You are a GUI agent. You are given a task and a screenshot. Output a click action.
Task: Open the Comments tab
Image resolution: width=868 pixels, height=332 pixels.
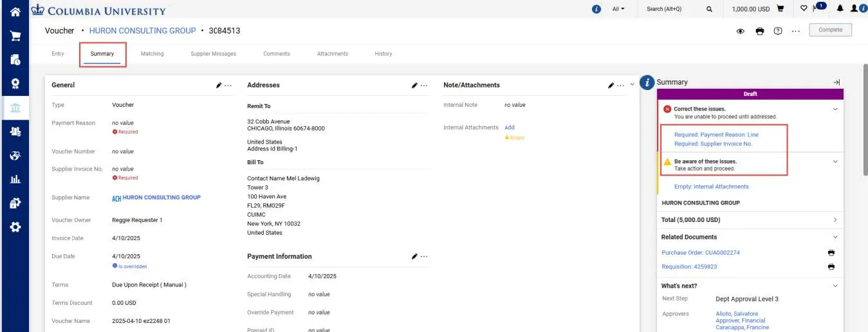coord(277,54)
